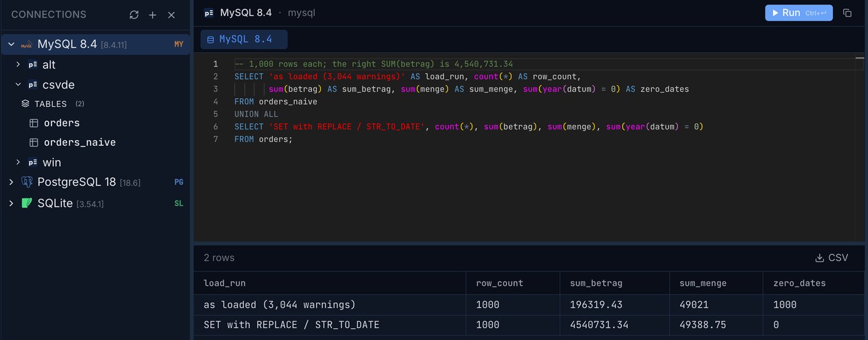The width and height of the screenshot is (868, 340).
Task: Select the sum_menge cell 49388.75
Action: tap(716, 325)
